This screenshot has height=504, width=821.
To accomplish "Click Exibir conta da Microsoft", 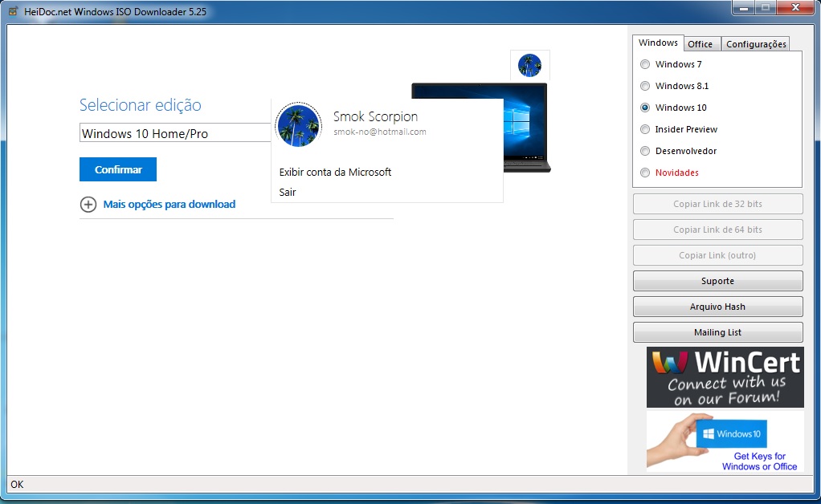I will (x=335, y=172).
